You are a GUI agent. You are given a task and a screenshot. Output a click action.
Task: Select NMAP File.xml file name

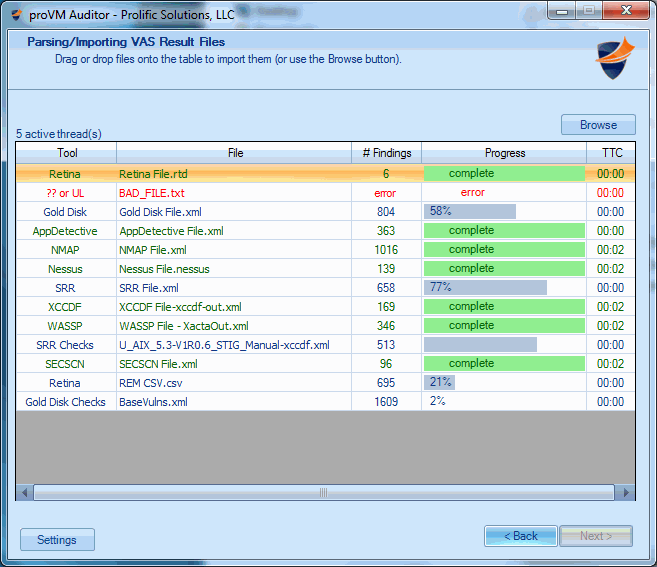pos(153,250)
